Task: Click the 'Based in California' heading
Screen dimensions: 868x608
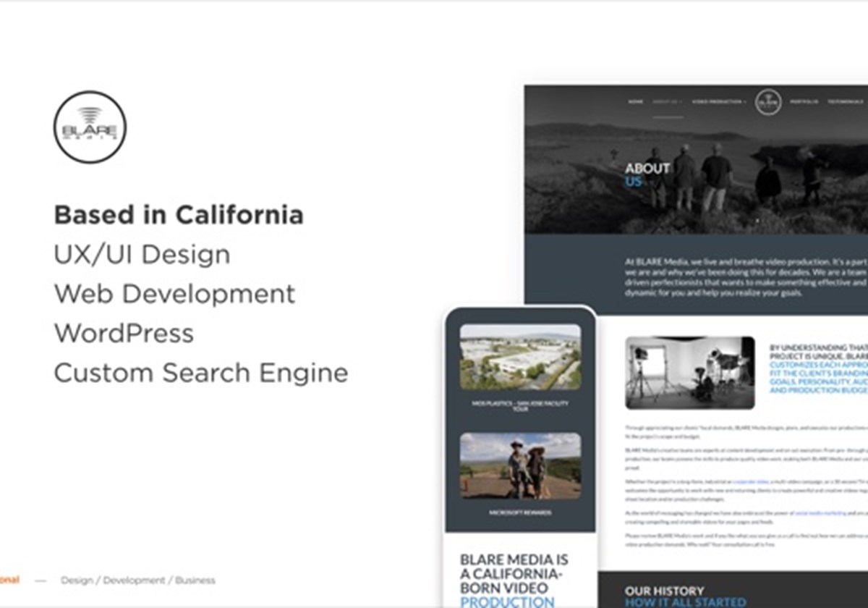Action: [x=179, y=215]
